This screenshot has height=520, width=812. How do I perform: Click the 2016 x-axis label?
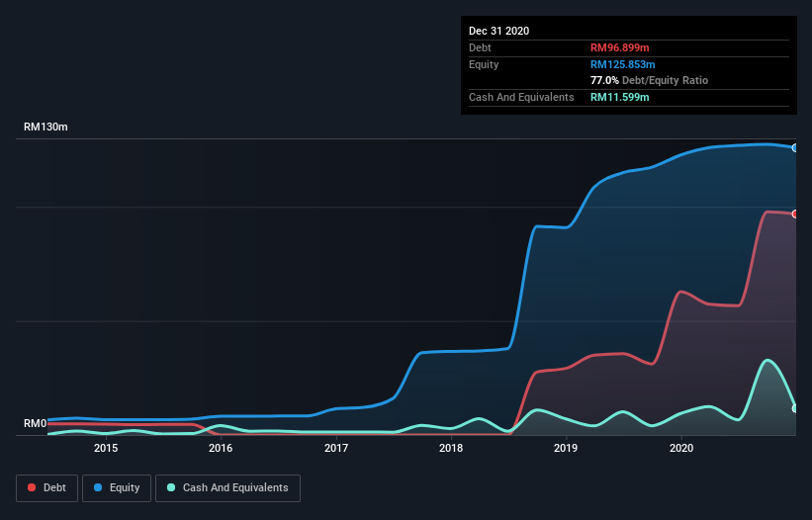click(x=221, y=448)
